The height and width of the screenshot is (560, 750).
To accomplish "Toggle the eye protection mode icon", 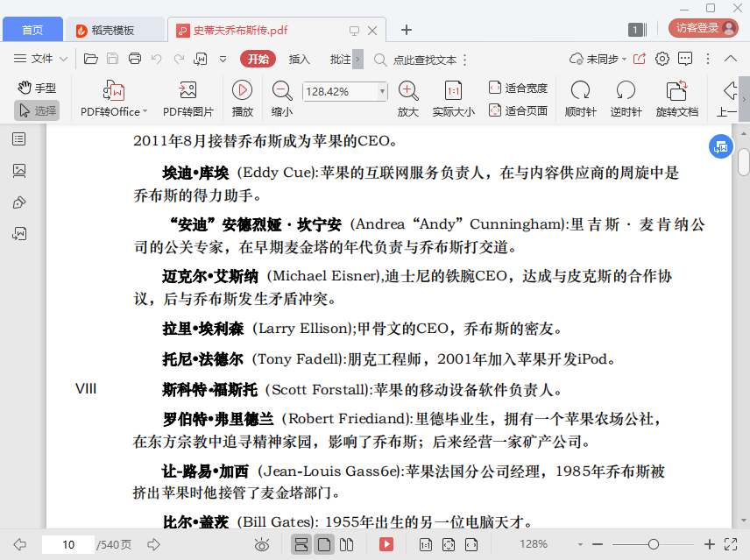I will point(262,544).
